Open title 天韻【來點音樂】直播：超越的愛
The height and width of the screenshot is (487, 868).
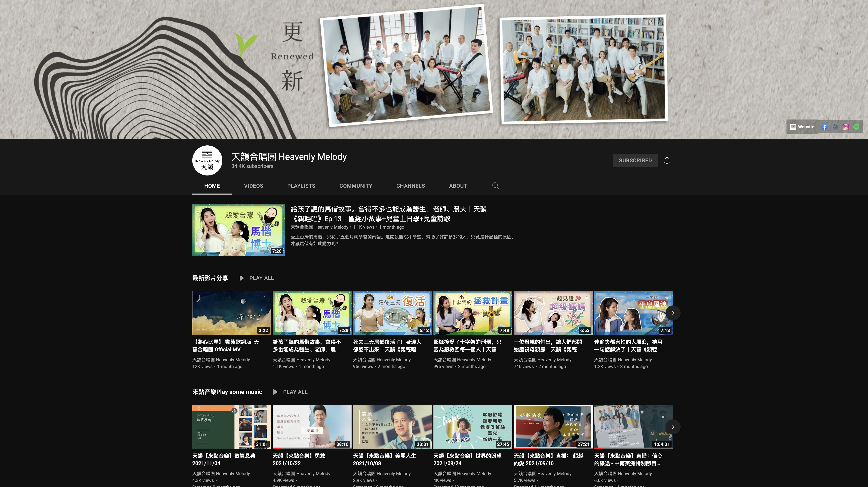click(548, 459)
